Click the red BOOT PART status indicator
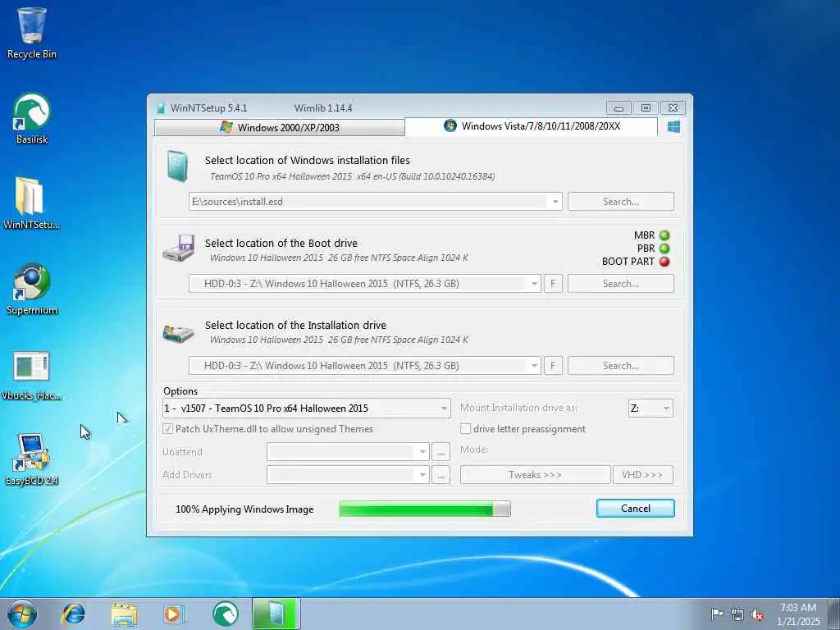This screenshot has width=840, height=630. pyautogui.click(x=664, y=262)
